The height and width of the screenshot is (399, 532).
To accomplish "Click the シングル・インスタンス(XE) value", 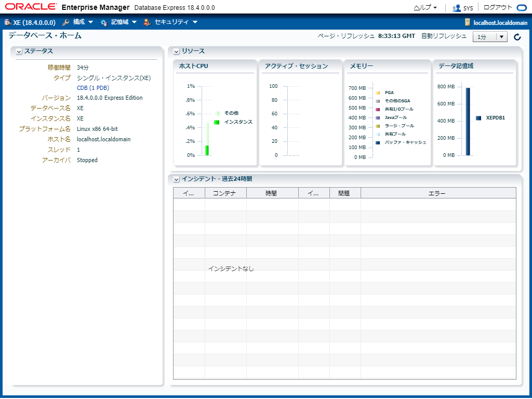I will [x=114, y=78].
